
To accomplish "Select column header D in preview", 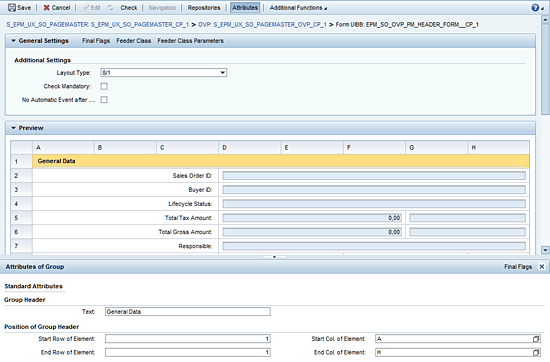I will pyautogui.click(x=249, y=148).
